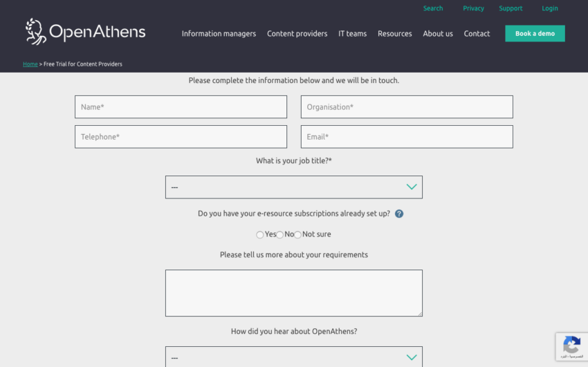Focus the Name input field
The image size is (588, 367).
click(x=181, y=106)
